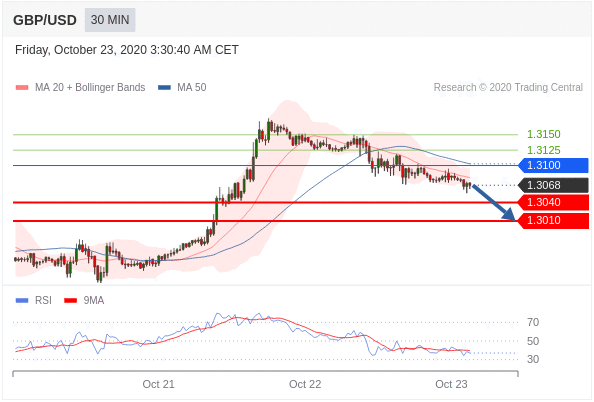This screenshot has height=402, width=594.
Task: Toggle the MA 20 + Bollinger Bands legend
Action: tap(90, 88)
